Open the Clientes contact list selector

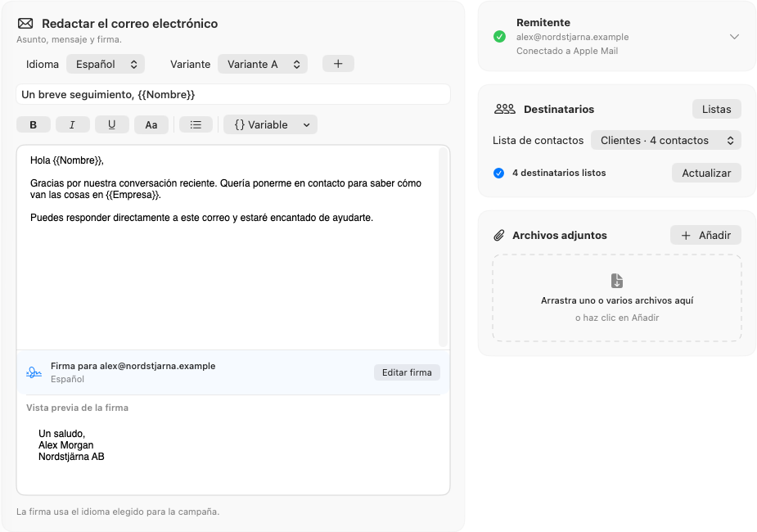[666, 141]
